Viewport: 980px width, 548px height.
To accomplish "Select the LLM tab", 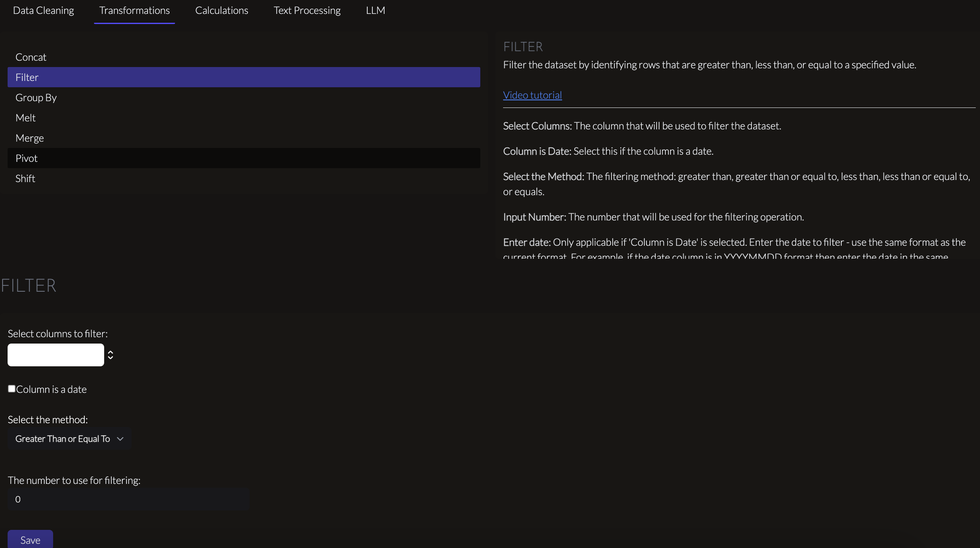I will click(375, 11).
